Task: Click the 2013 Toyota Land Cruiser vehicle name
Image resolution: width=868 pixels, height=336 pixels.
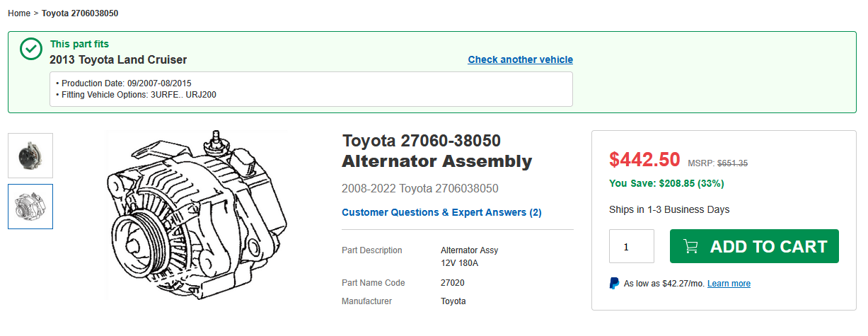Action: click(118, 59)
